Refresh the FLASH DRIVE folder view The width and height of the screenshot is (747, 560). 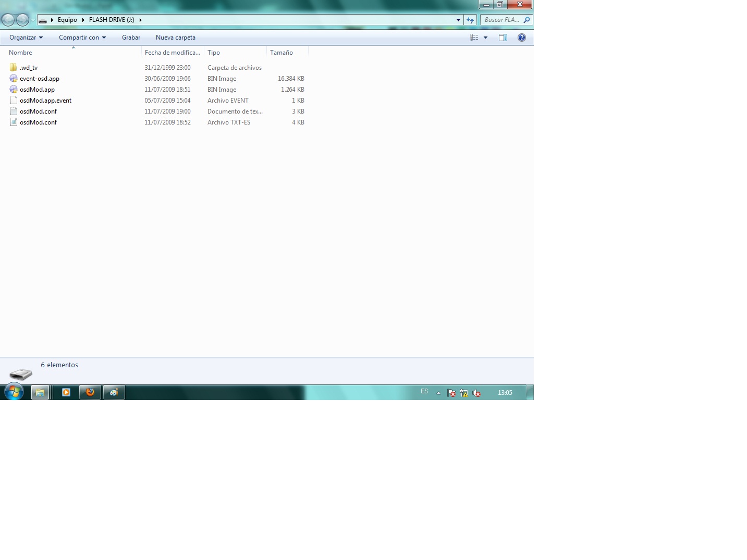pos(470,20)
